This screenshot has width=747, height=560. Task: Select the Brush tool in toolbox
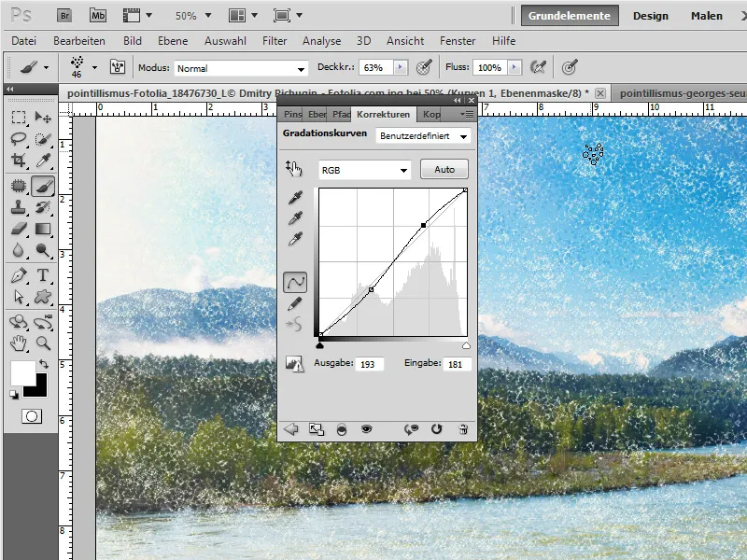(x=43, y=186)
